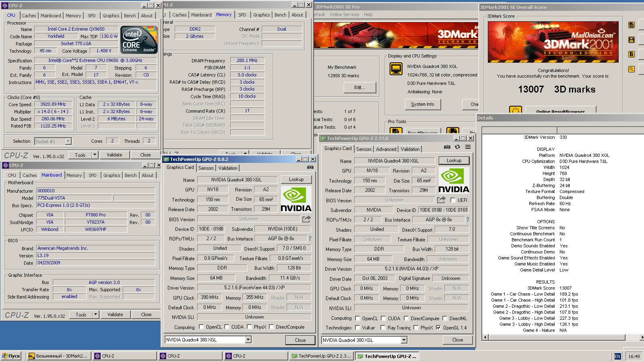Toggle DirectCompute checkbox in GPU-Z 0.8.2
The image size is (644, 362).
(271, 327)
